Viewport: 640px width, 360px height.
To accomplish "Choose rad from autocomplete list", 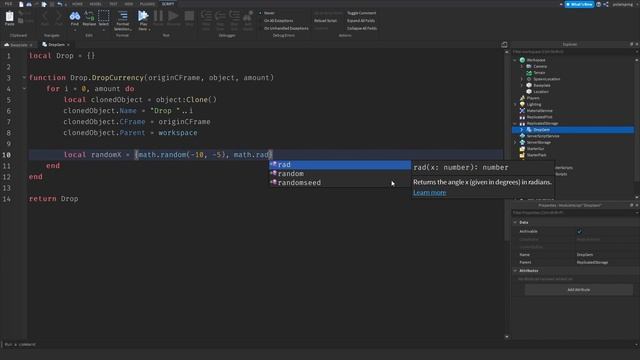I will [340, 164].
